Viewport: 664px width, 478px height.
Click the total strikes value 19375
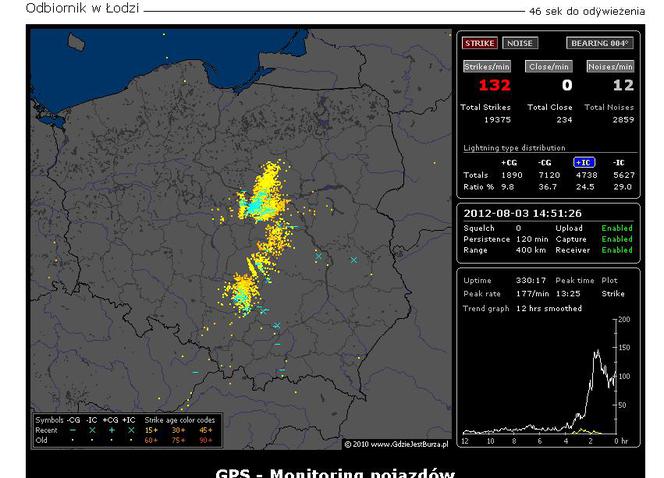coord(498,120)
